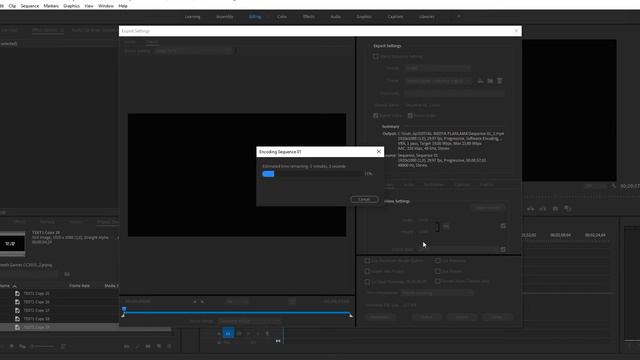
Task: Open the Markers menu
Action: click(x=51, y=6)
